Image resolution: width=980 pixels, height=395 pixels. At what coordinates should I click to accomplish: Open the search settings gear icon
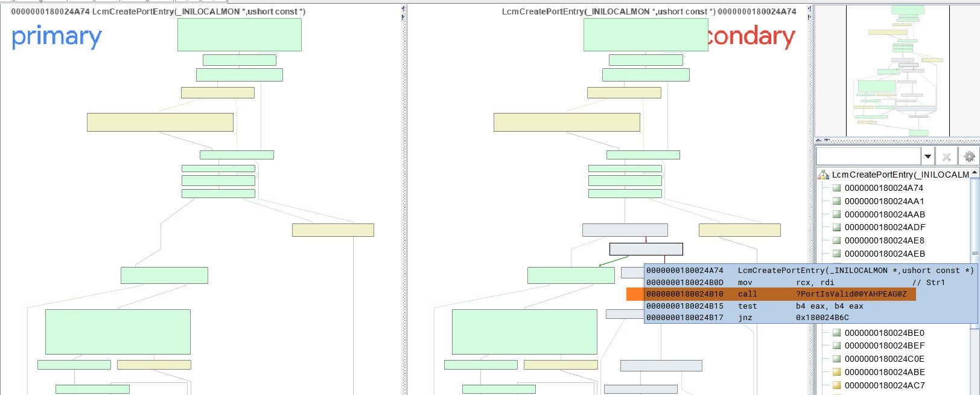969,156
